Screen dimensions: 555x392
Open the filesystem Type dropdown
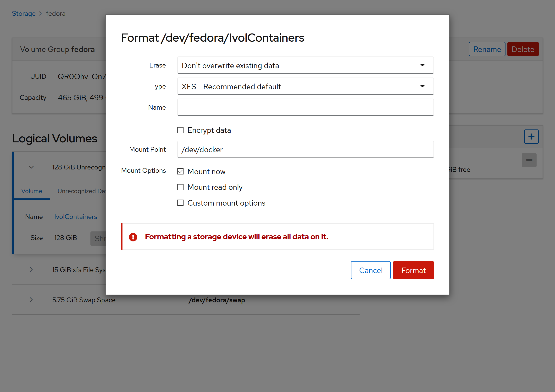click(305, 86)
